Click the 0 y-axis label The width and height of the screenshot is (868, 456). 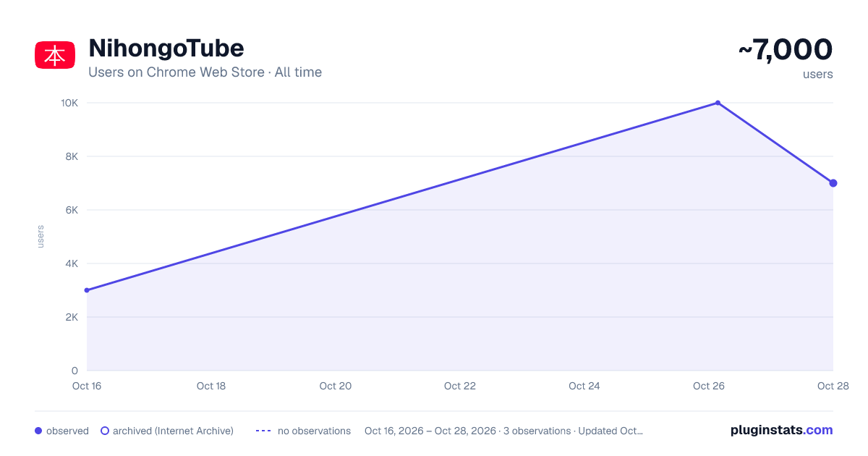coord(75,371)
